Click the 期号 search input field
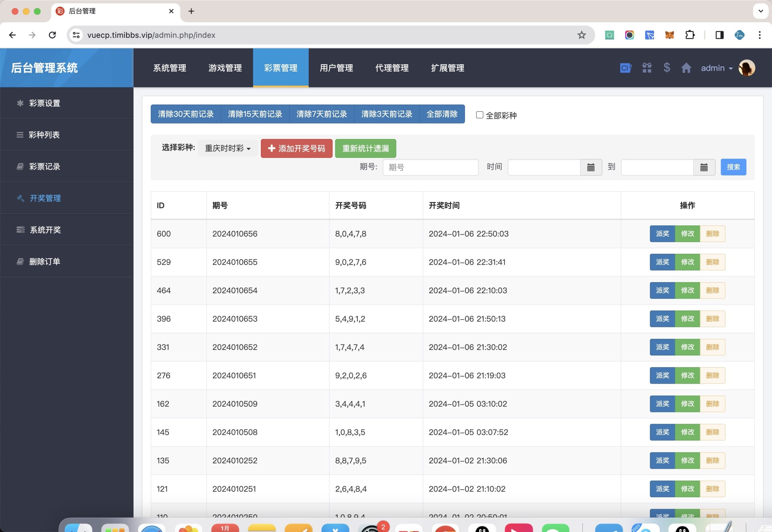This screenshot has width=772, height=532. (x=430, y=167)
